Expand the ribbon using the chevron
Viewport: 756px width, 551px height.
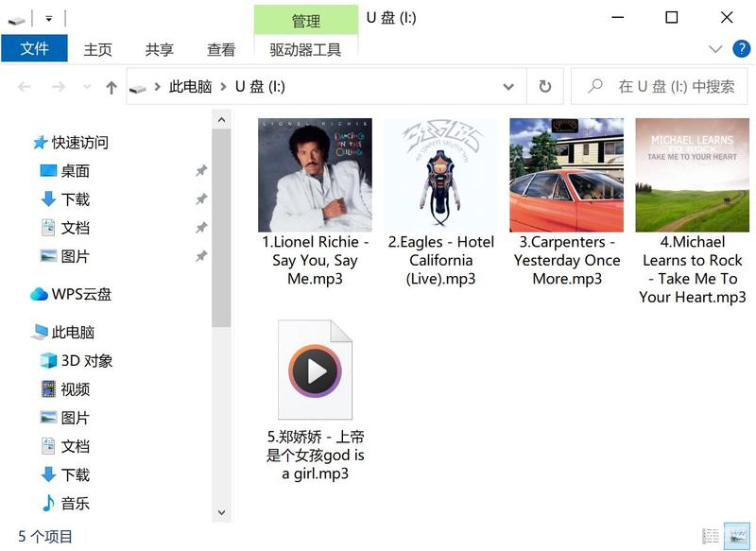(x=715, y=49)
